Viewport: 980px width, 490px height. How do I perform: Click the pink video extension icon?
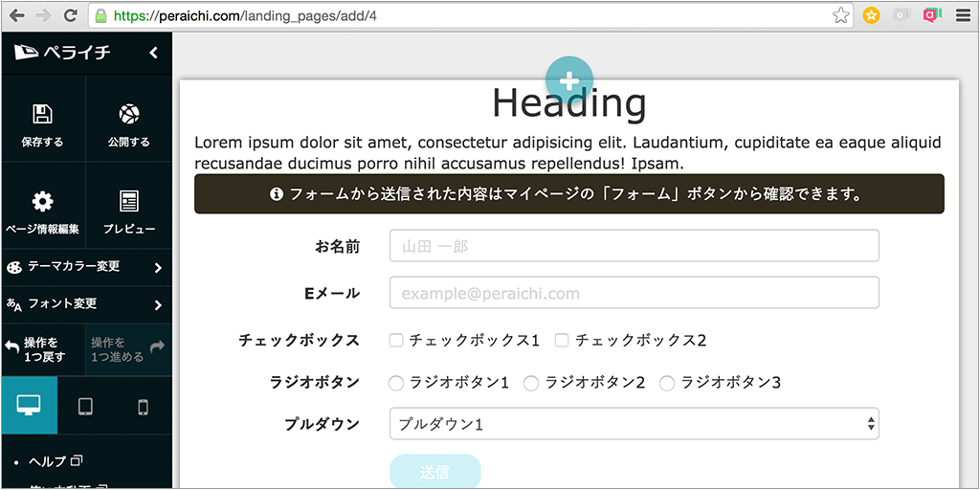coord(932,15)
